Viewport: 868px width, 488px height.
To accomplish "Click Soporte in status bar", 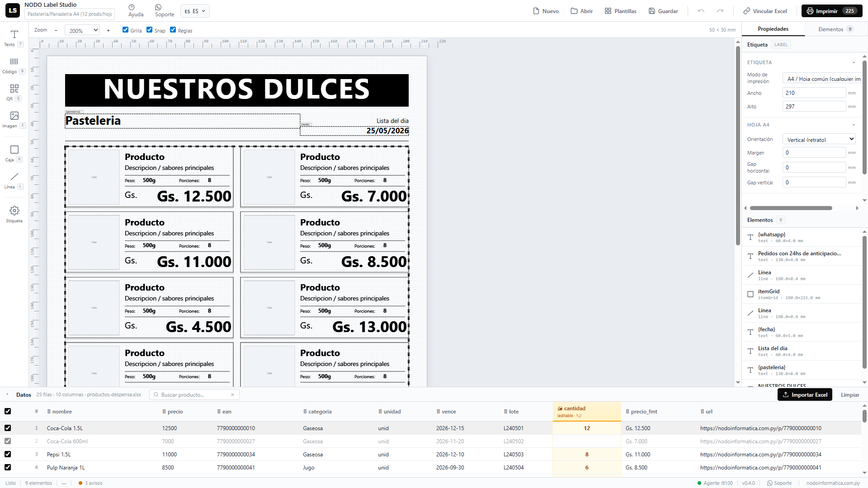I will [779, 483].
